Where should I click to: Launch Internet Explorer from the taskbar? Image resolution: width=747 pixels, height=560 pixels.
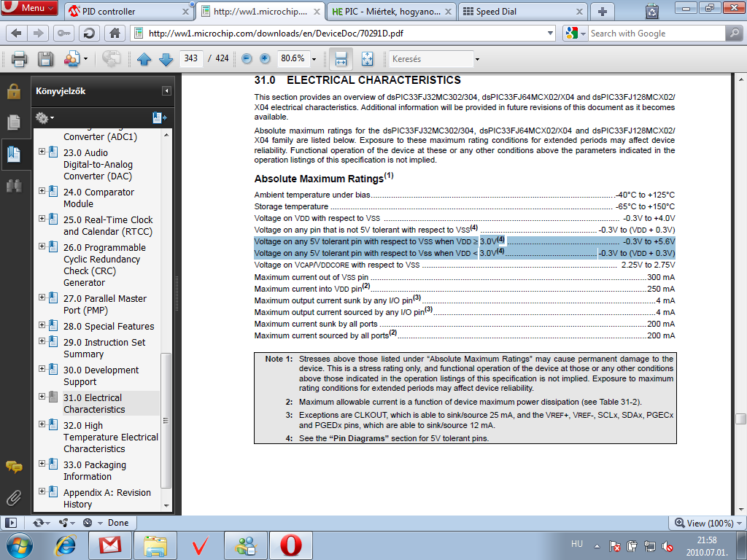pos(66,545)
